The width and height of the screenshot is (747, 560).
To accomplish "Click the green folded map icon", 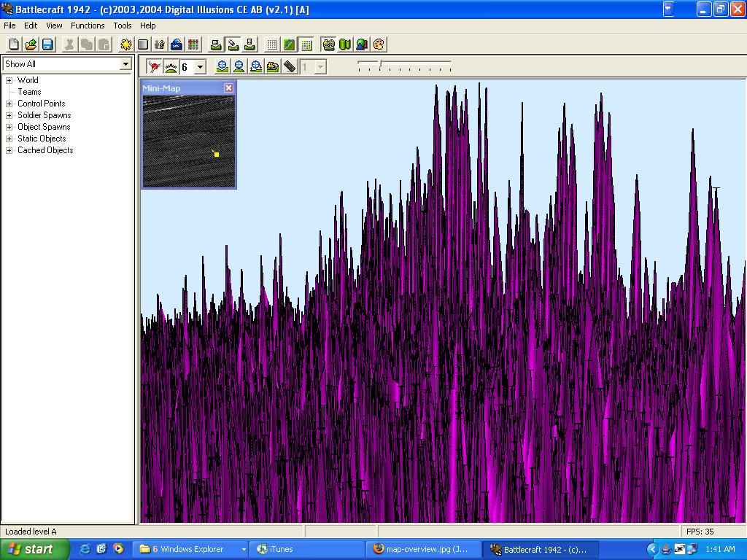I will point(345,44).
